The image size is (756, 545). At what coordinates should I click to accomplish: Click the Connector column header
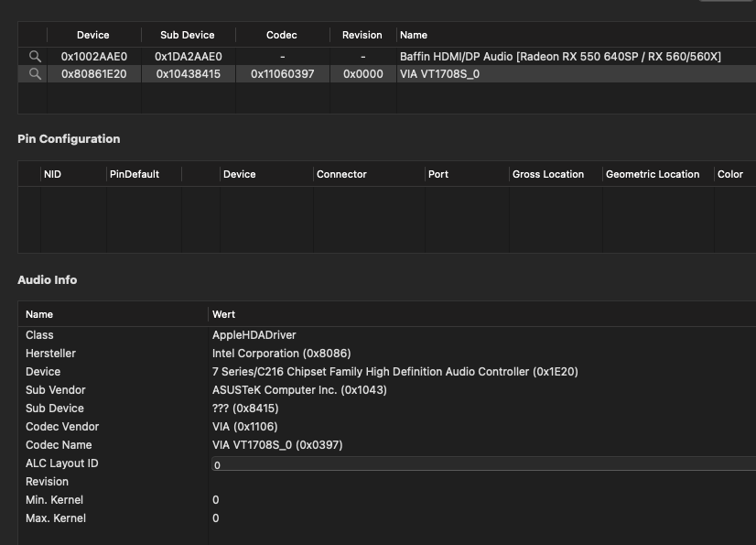[x=341, y=174]
